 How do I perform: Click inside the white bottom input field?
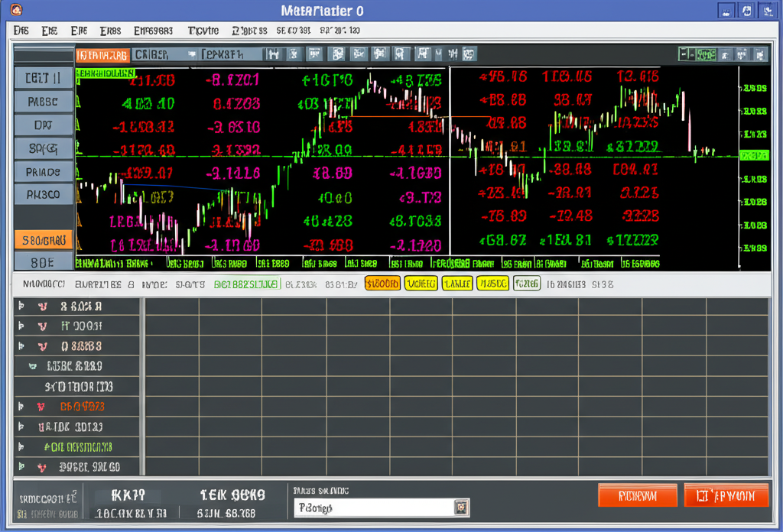[x=373, y=508]
